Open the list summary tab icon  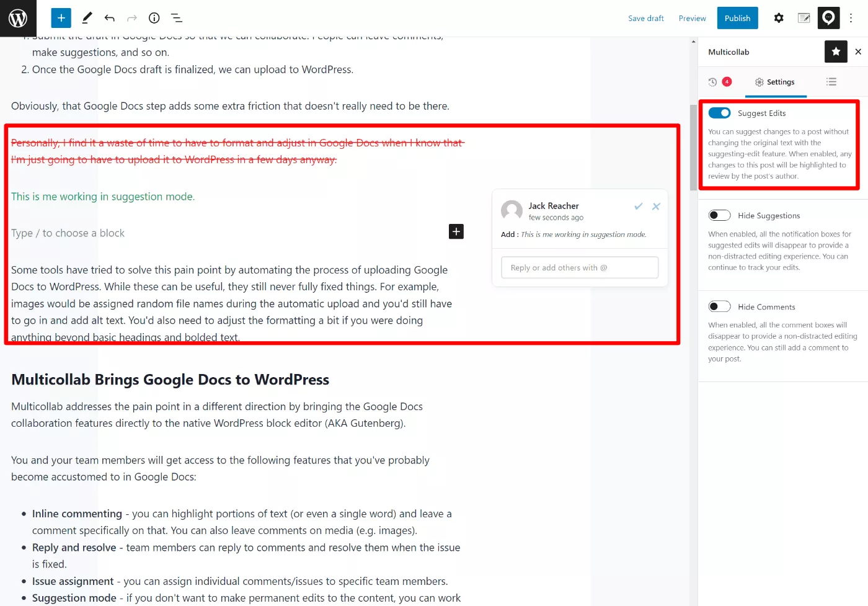click(831, 82)
